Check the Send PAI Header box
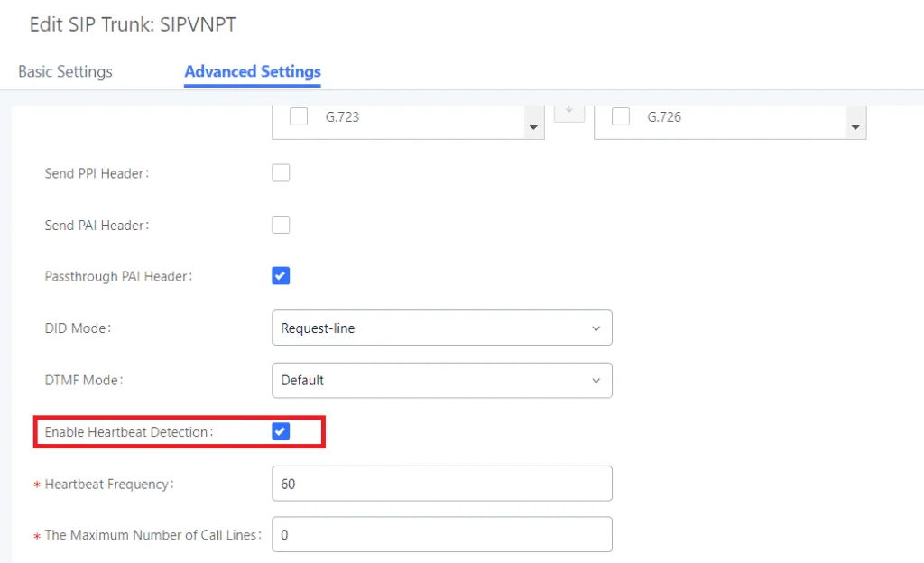Viewport: 924px width, 563px height. (x=281, y=224)
